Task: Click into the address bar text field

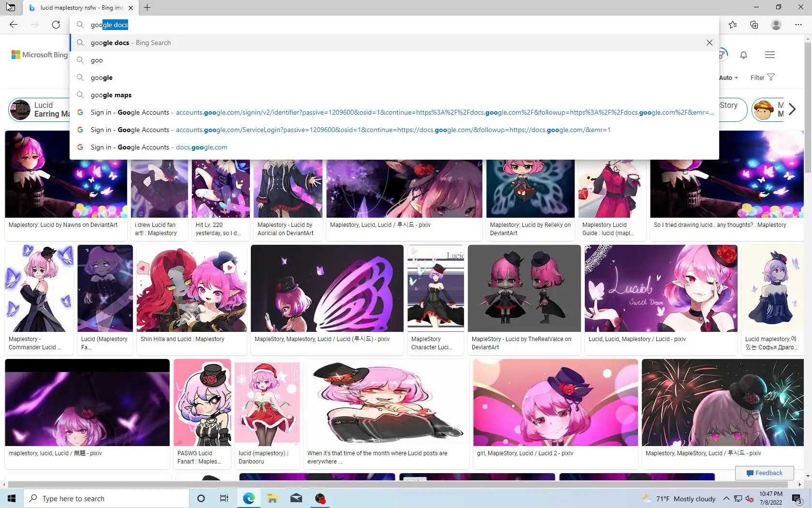Action: click(x=394, y=25)
